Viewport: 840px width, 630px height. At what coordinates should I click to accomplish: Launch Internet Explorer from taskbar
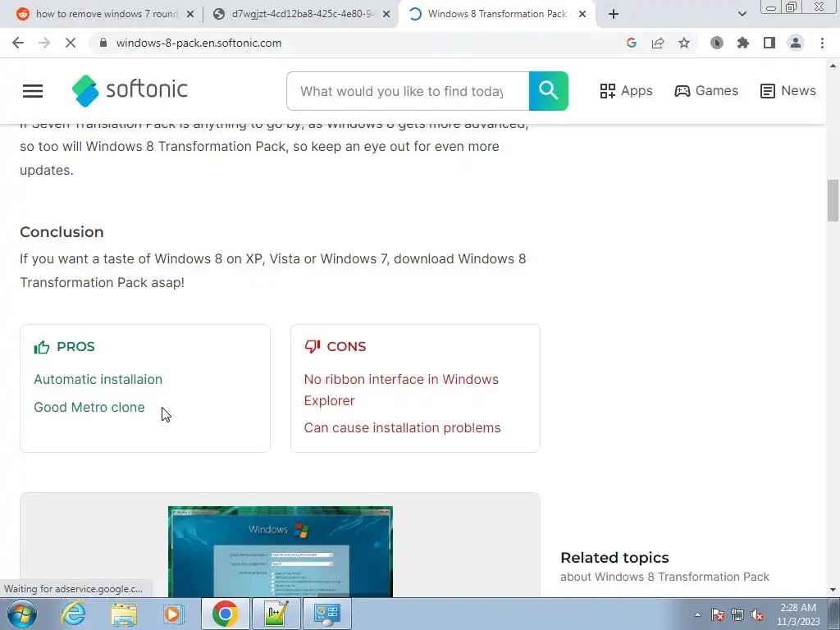[73, 614]
